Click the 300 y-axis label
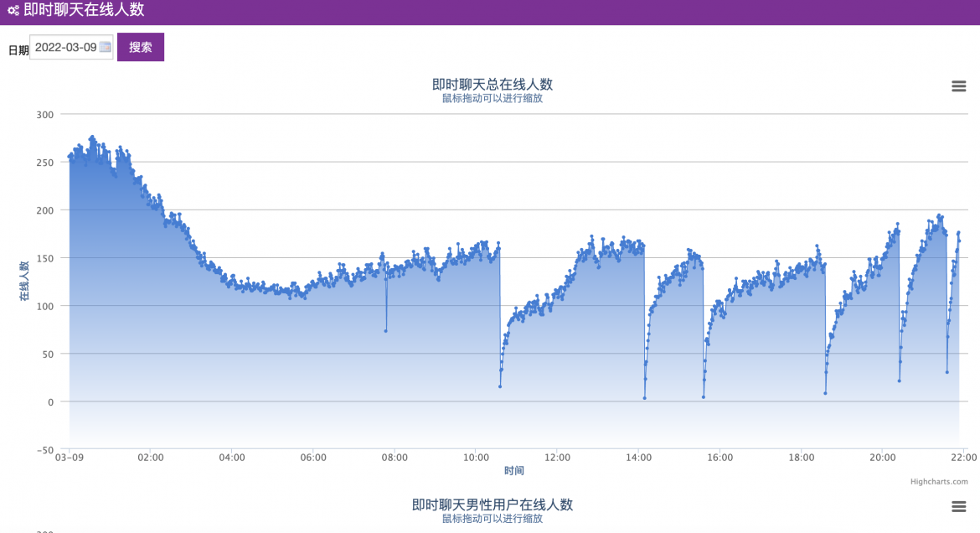 click(x=45, y=115)
